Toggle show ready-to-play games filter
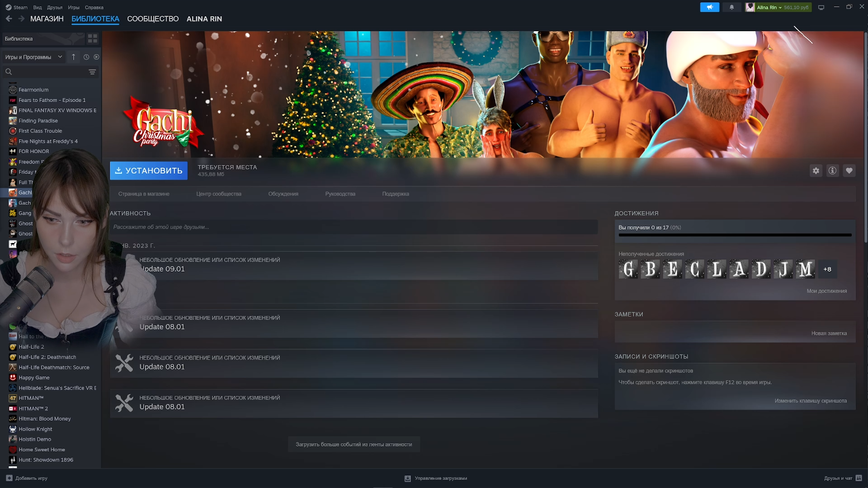Image resolution: width=868 pixels, height=488 pixels. click(96, 57)
